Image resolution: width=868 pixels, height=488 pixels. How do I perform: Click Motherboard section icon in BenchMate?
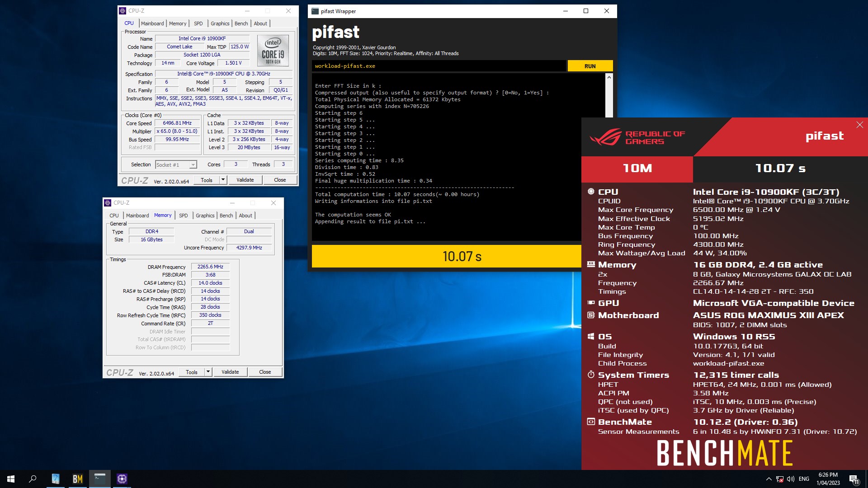point(590,315)
